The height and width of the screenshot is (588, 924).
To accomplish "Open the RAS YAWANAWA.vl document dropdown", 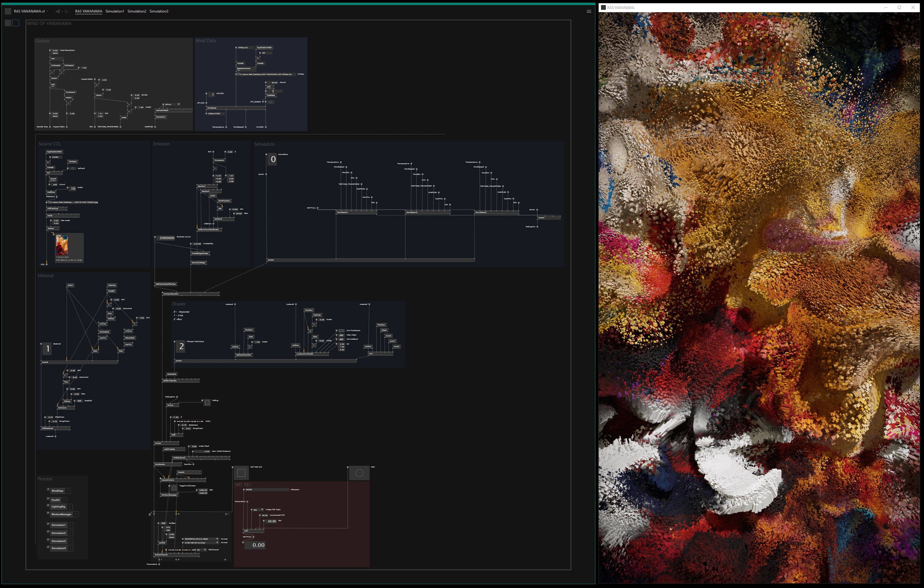I will pyautogui.click(x=47, y=11).
